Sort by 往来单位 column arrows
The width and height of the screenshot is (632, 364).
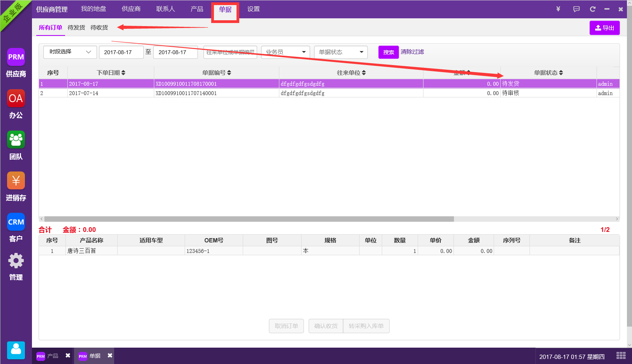[x=364, y=72]
